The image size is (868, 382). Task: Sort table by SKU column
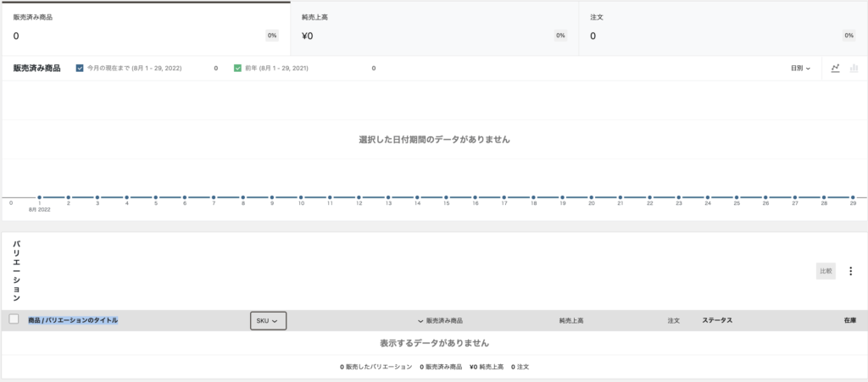pyautogui.click(x=268, y=321)
